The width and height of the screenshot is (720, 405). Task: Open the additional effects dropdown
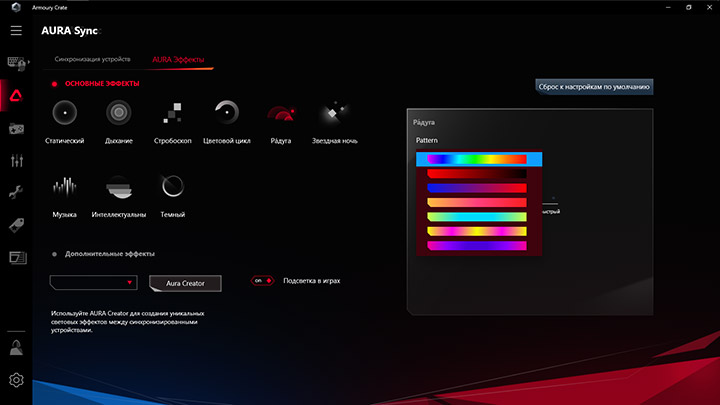tap(94, 282)
